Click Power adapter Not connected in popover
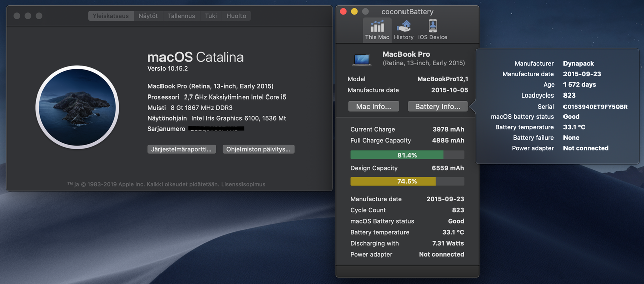The image size is (644, 284). tap(586, 148)
